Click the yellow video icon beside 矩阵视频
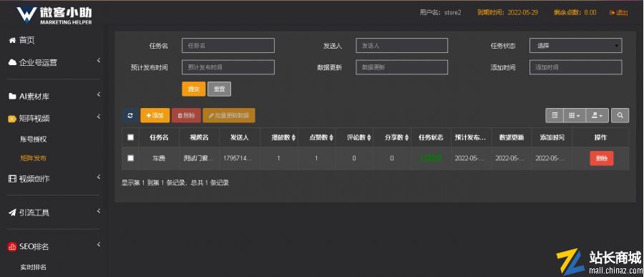Screen dimensions: 644x277 point(12,119)
